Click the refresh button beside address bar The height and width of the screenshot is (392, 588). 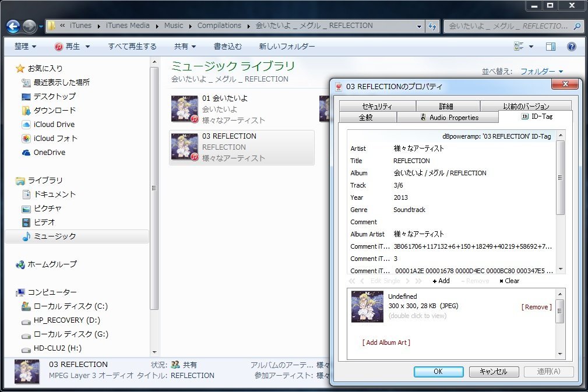[432, 26]
